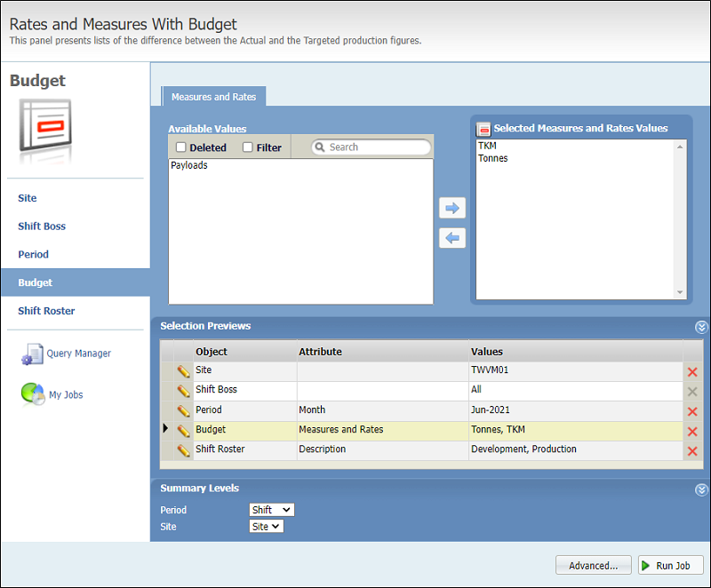The height and width of the screenshot is (588, 711).
Task: Enable the Filter checkbox
Action: [x=248, y=147]
